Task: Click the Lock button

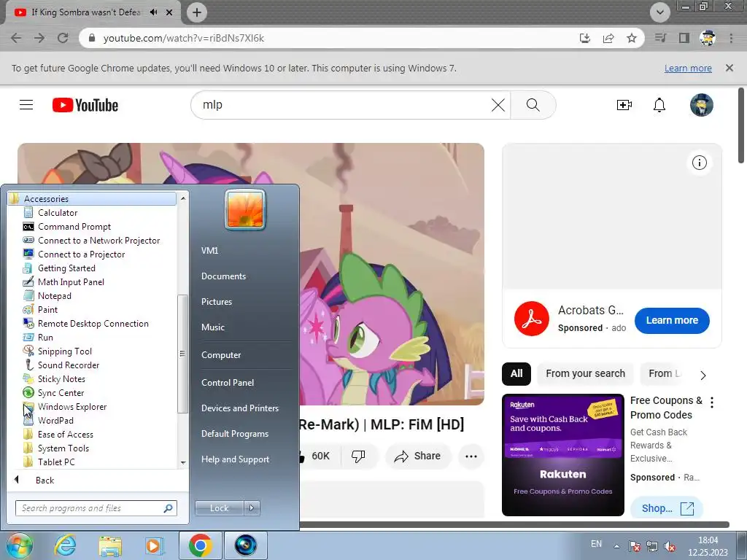Action: 219,508
